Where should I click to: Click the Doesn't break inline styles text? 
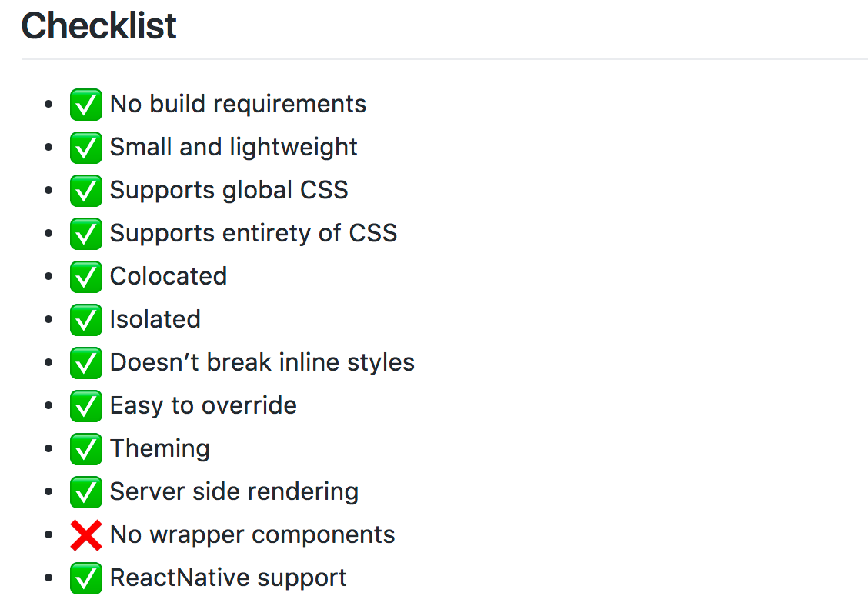pos(262,362)
